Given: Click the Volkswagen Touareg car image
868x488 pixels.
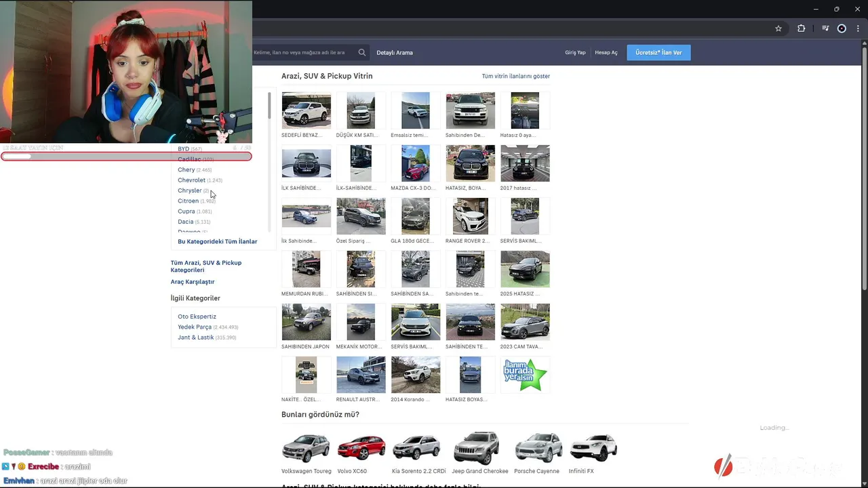Looking at the screenshot, I should (306, 447).
